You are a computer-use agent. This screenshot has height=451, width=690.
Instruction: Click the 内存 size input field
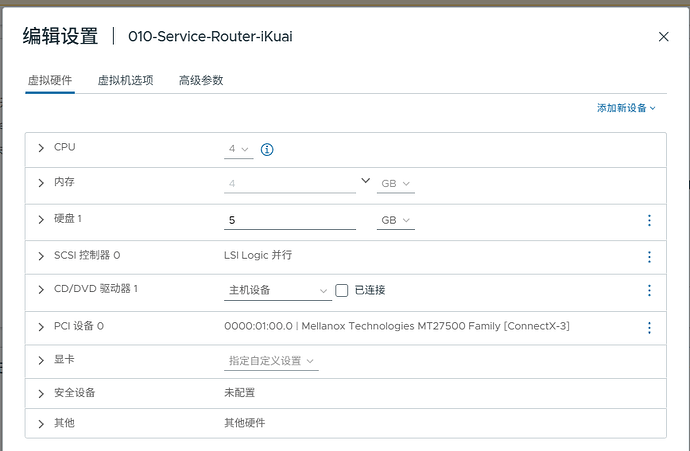(290, 183)
